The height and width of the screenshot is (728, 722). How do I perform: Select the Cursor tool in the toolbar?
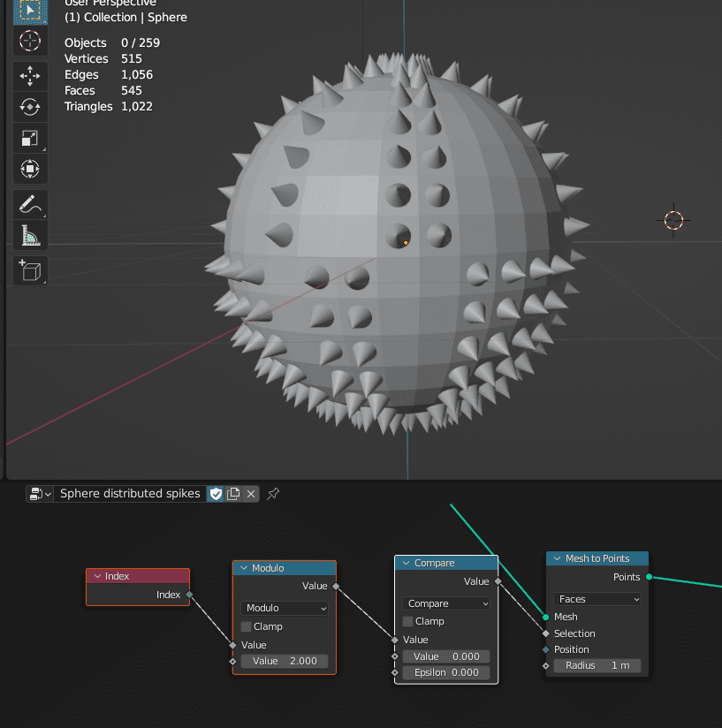coord(30,41)
